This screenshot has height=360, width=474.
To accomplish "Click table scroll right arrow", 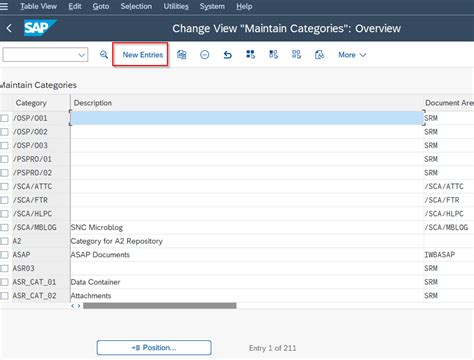I will coord(79,306).
